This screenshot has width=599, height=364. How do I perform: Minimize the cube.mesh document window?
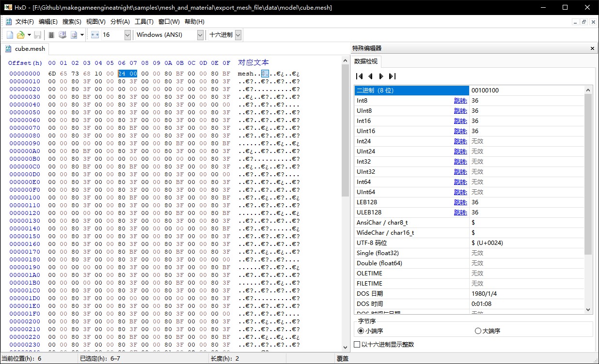(575, 22)
